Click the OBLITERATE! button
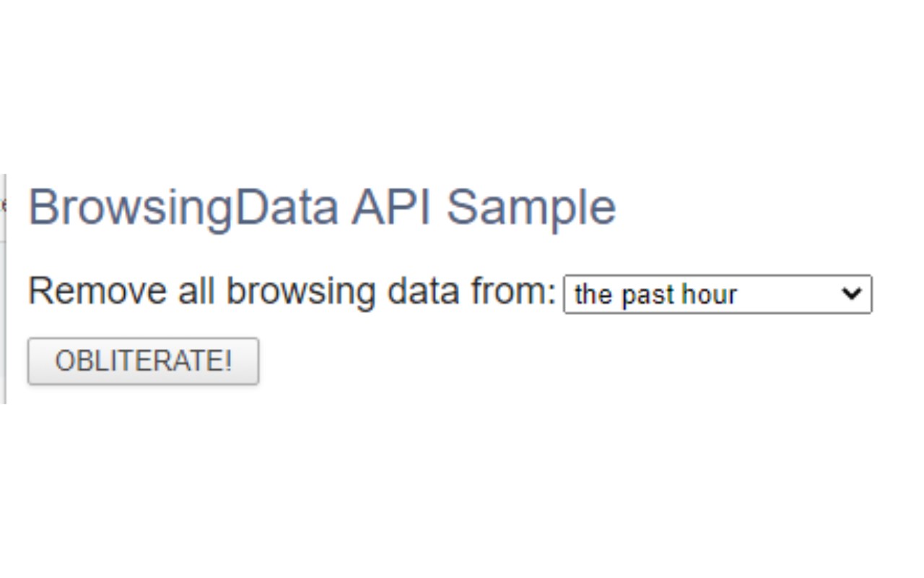 [x=143, y=361]
